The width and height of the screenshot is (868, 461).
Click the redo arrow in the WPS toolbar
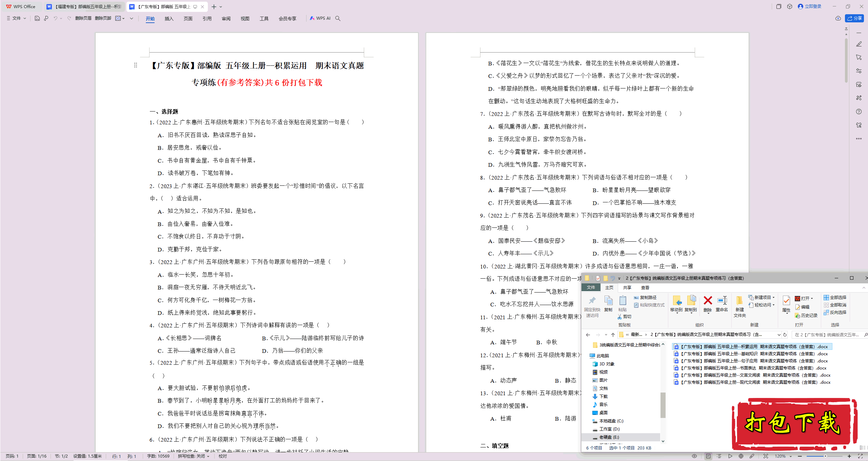point(69,18)
